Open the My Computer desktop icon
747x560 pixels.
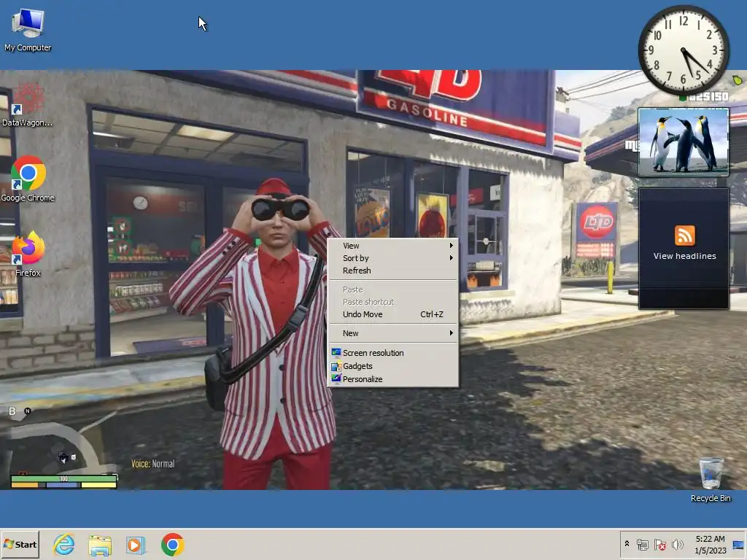pyautogui.click(x=28, y=29)
